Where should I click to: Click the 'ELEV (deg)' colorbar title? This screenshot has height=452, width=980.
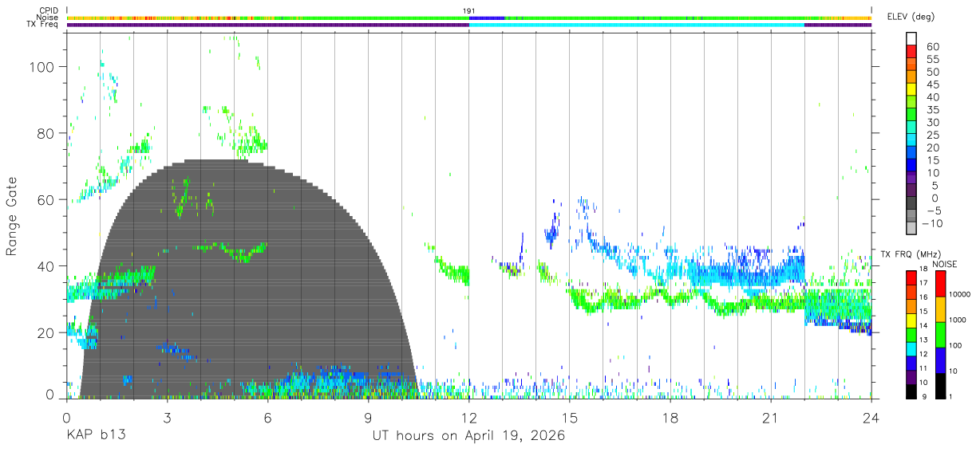pyautogui.click(x=911, y=16)
